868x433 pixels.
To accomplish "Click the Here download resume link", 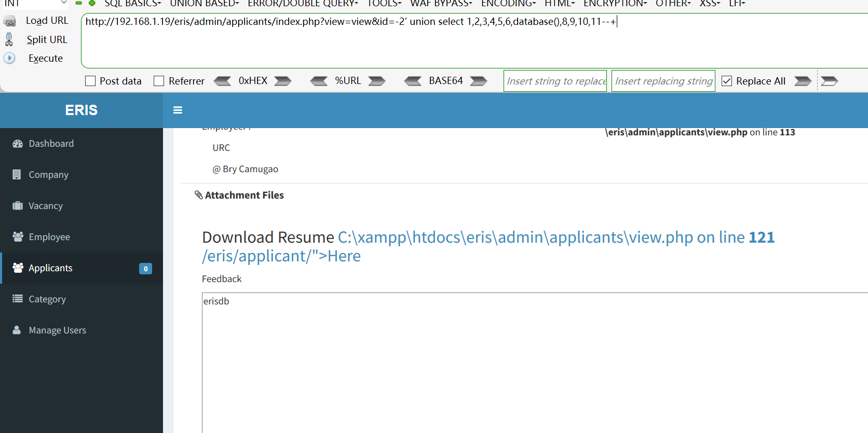I will pyautogui.click(x=344, y=256).
